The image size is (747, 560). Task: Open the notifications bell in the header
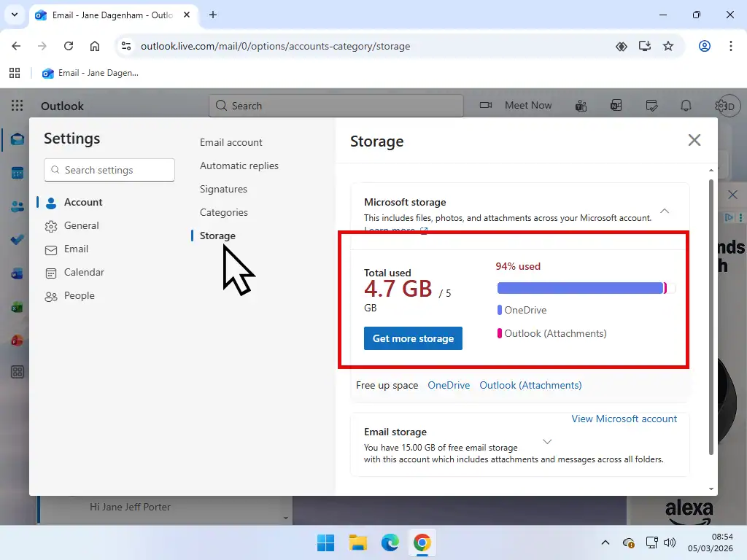686,105
